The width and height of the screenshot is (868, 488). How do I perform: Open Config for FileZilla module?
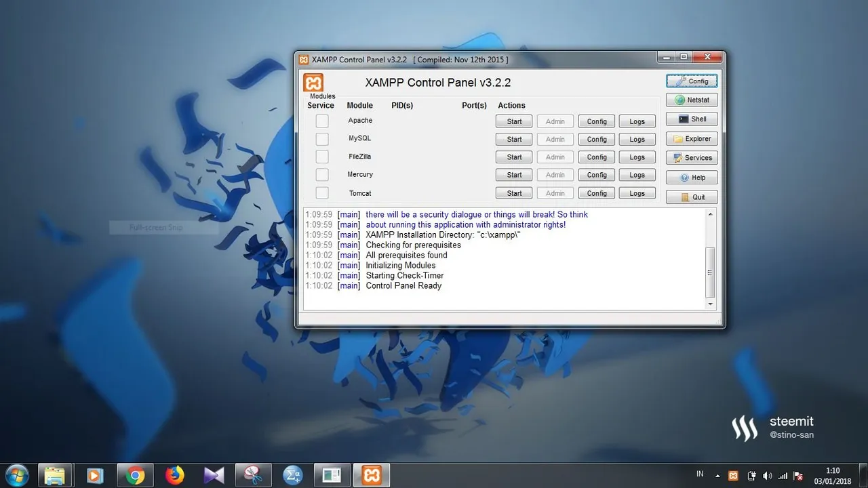point(597,157)
